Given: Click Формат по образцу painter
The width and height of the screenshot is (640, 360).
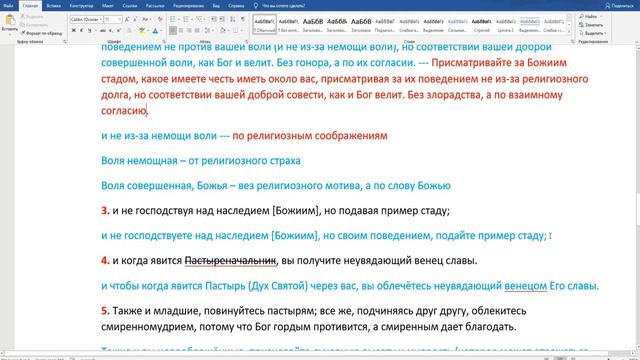Looking at the screenshot, I should pos(42,33).
